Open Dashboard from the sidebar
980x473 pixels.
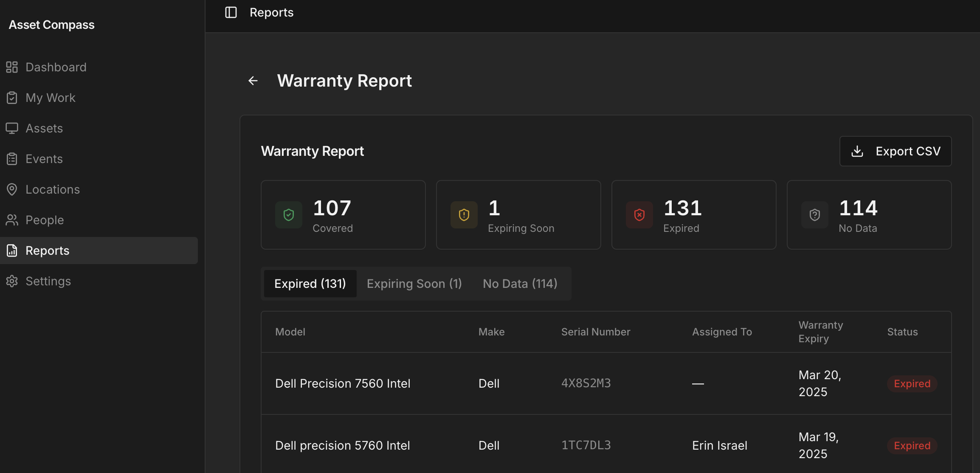[x=99, y=67]
